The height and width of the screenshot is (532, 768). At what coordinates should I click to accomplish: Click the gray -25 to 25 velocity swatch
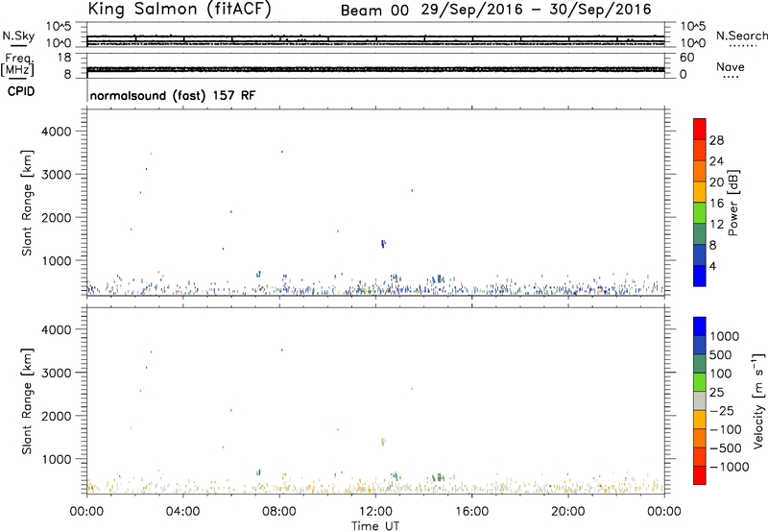click(700, 400)
